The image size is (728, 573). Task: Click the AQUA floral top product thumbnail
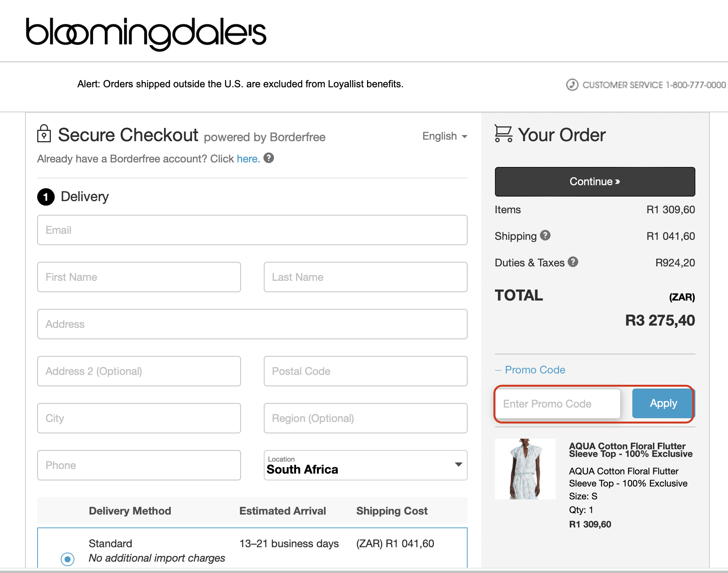click(x=525, y=469)
